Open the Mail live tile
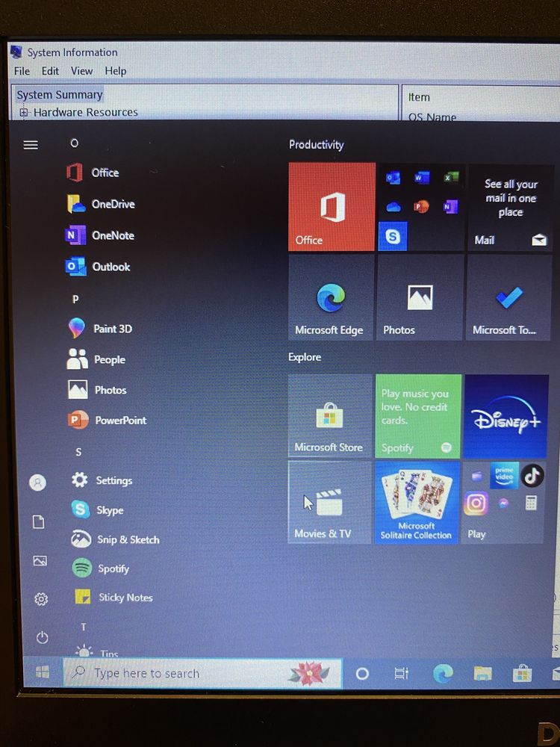The height and width of the screenshot is (747, 560). tap(511, 207)
